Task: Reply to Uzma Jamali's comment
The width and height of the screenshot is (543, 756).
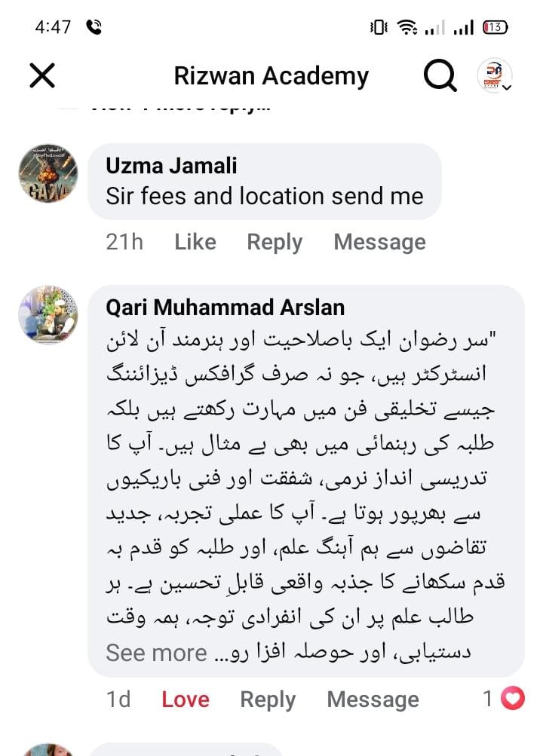Action: click(x=275, y=242)
